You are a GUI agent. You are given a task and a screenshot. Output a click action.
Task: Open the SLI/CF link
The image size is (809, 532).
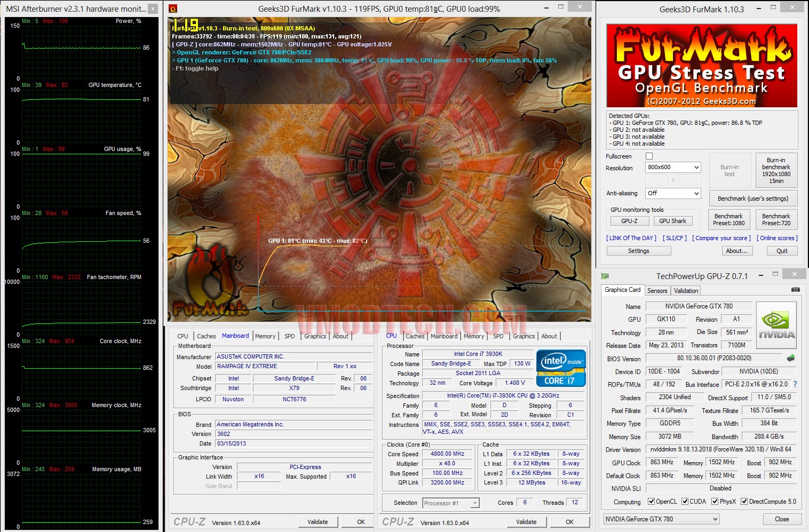pos(675,238)
